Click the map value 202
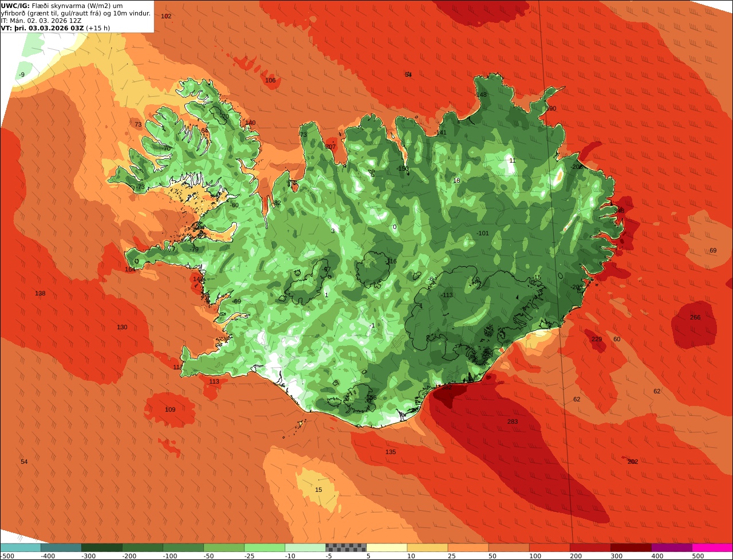Image resolution: width=733 pixels, height=560 pixels. click(633, 462)
